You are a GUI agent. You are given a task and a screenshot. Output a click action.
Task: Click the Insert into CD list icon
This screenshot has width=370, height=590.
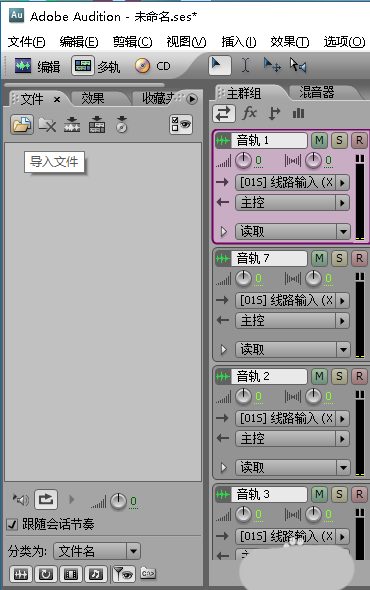point(121,125)
